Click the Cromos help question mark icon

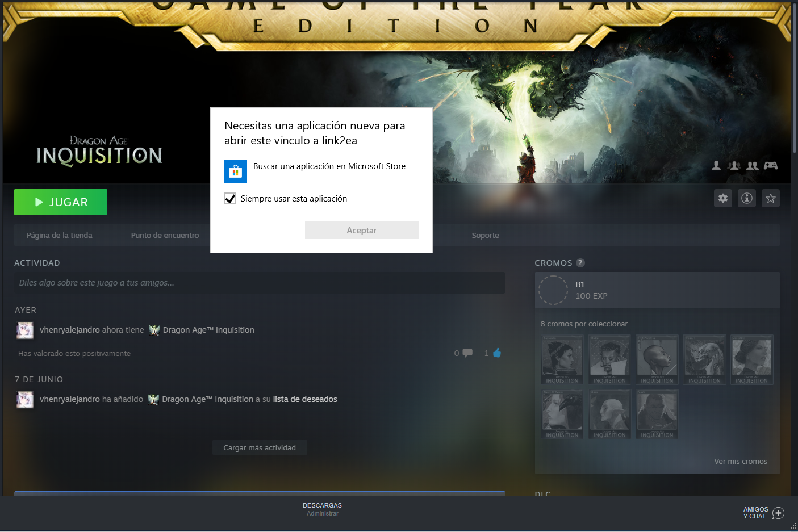pyautogui.click(x=580, y=263)
